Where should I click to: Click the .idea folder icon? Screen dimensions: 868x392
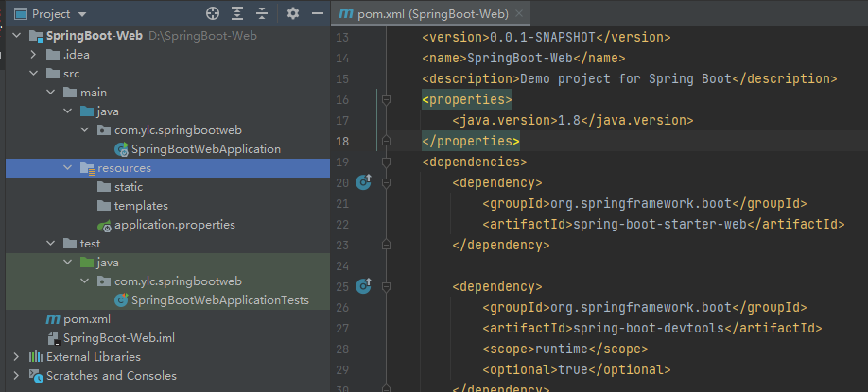(53, 55)
